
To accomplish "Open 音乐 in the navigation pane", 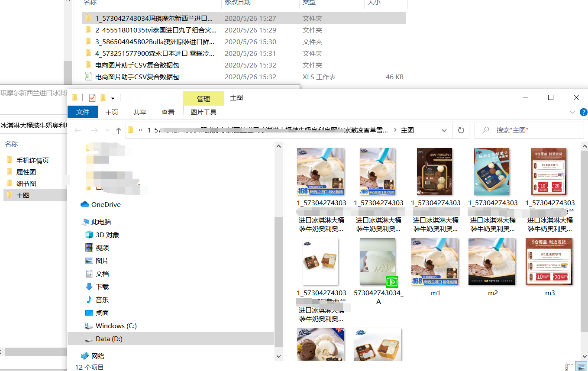I will [x=97, y=300].
